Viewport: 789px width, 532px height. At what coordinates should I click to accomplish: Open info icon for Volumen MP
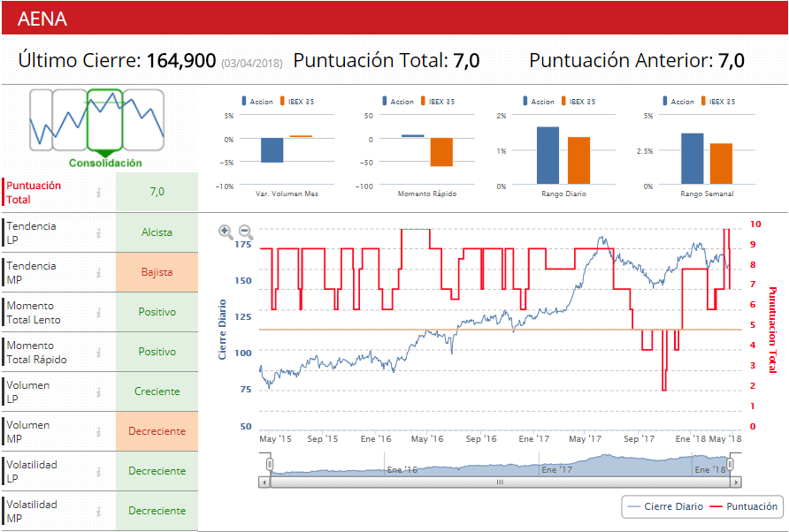99,431
